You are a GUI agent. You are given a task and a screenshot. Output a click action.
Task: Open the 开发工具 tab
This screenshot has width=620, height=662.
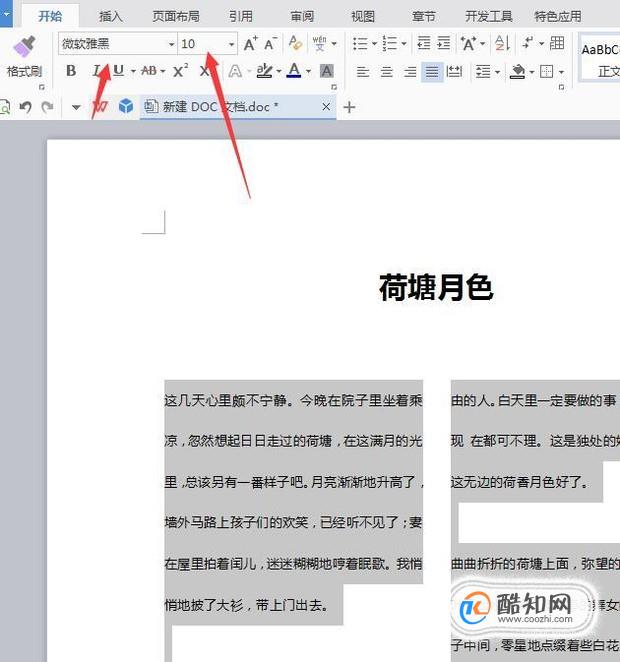pyautogui.click(x=489, y=16)
